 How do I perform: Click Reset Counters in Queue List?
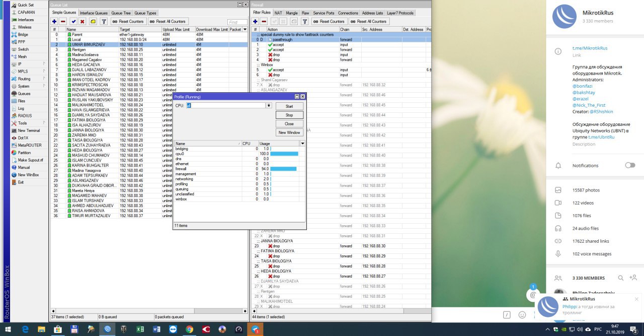pyautogui.click(x=128, y=22)
